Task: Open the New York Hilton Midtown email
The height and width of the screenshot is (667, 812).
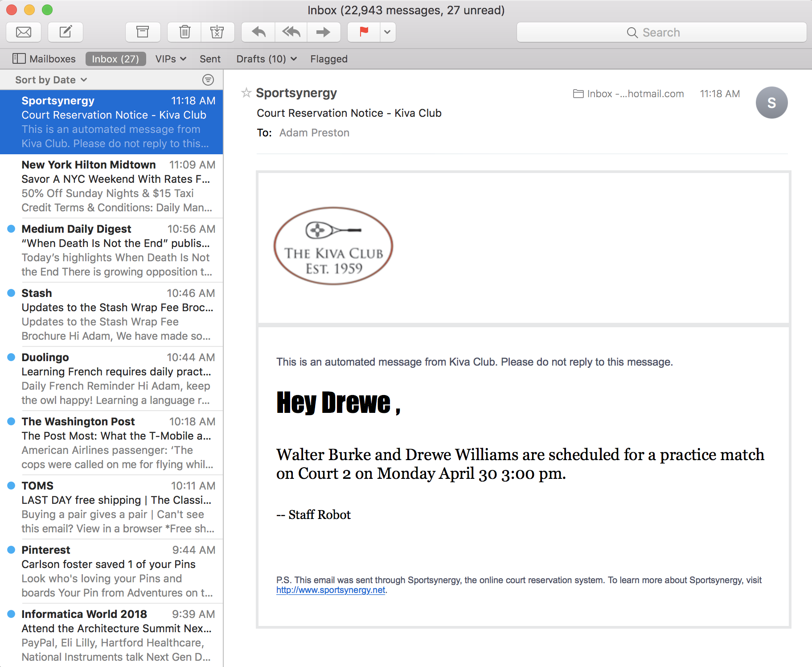Action: pos(111,186)
